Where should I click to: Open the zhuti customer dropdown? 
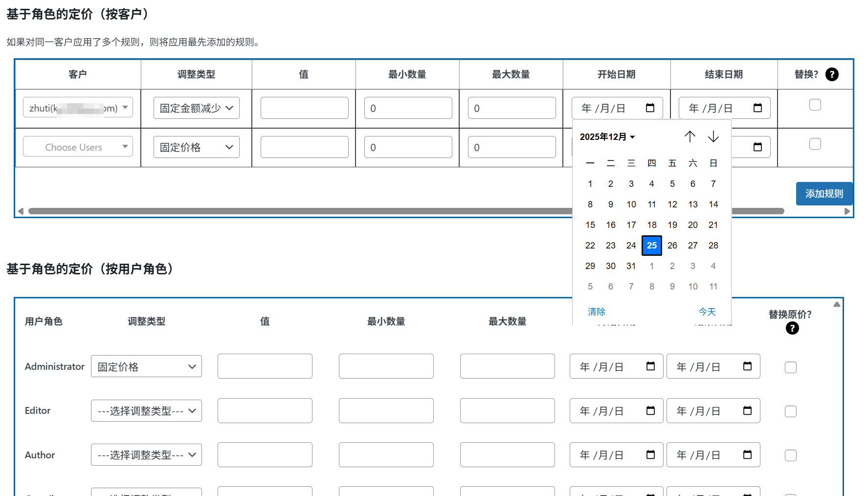tap(78, 108)
